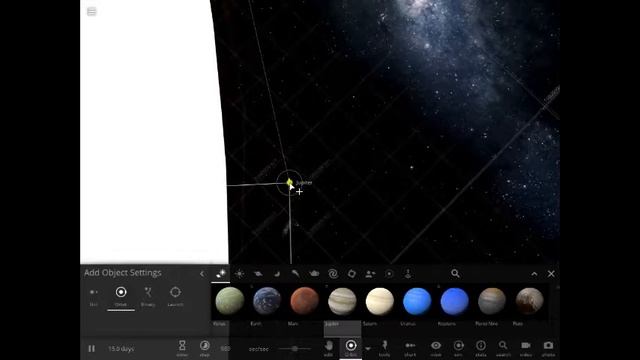Click the '15.0 days' elapsed time readout
640x360 pixels.
(x=121, y=349)
